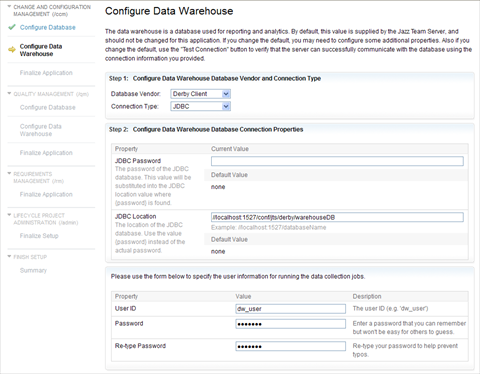Click the Re-type Password label
This screenshot has width=480, height=374.
pos(140,346)
